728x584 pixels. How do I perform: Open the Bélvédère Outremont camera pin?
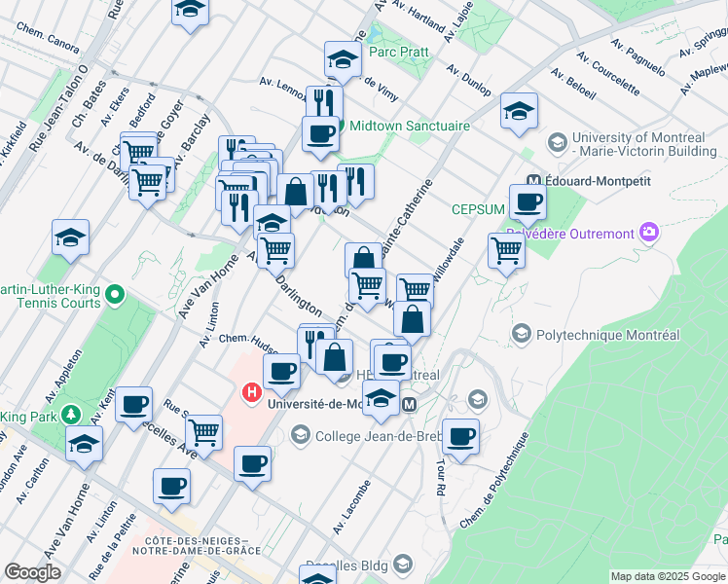click(x=648, y=232)
